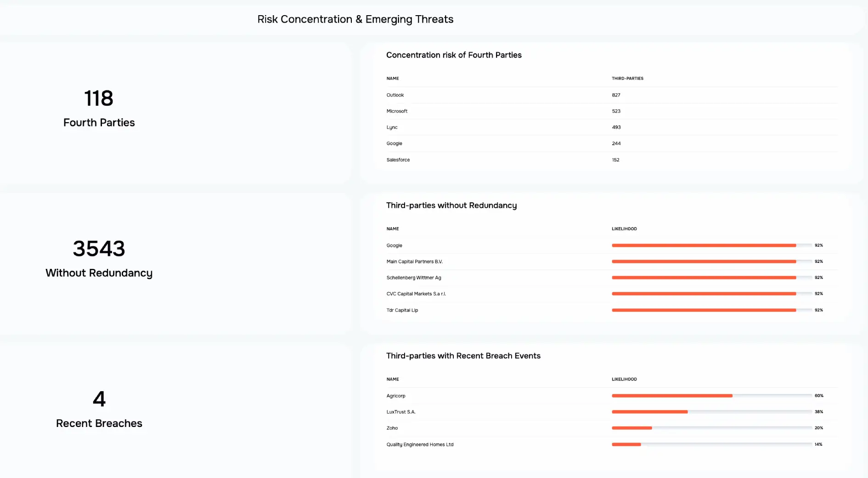Sort Recent Breach Events by LIKELIHOOD header
The height and width of the screenshot is (478, 868).
[624, 379]
